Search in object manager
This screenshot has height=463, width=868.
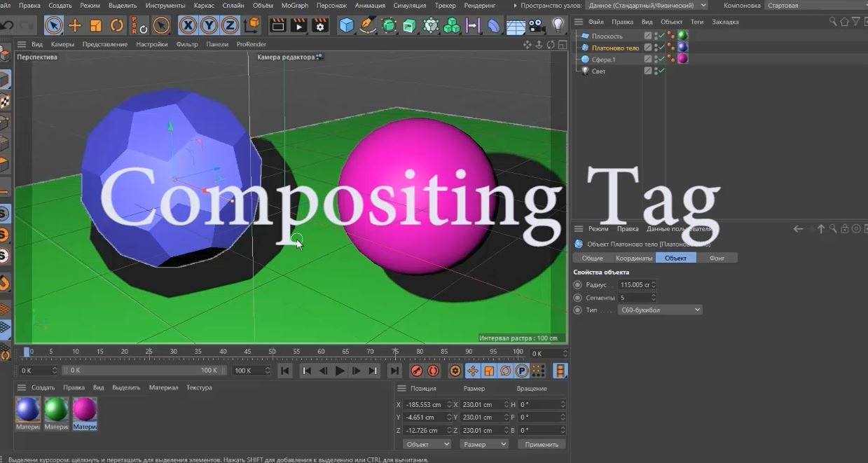click(834, 22)
